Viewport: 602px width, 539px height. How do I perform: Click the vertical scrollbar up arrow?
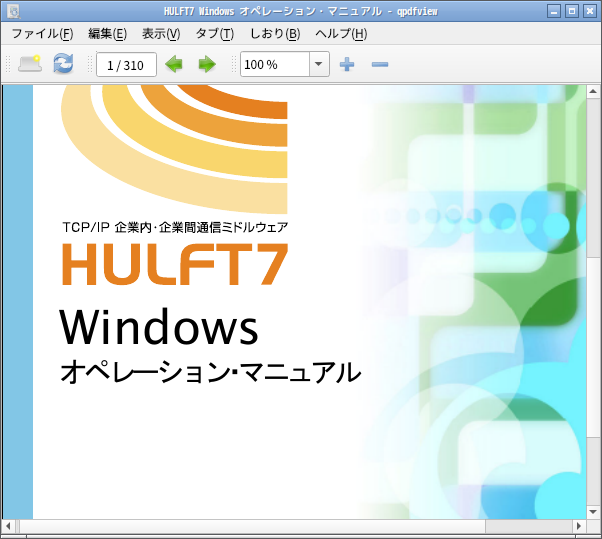593,91
